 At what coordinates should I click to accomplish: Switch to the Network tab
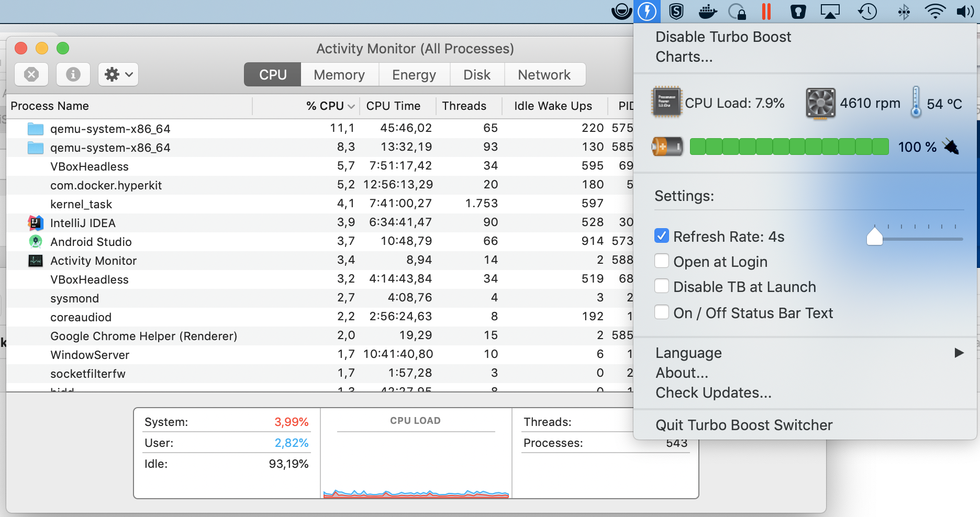544,74
